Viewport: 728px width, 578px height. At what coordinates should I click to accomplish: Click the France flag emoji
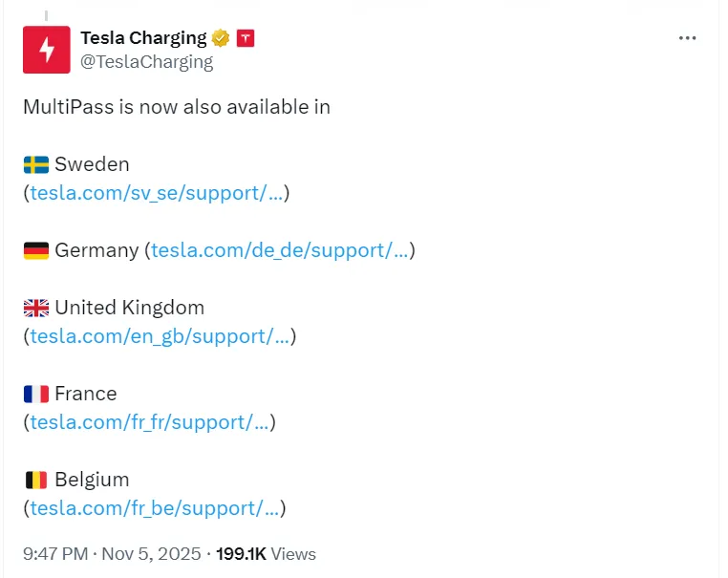[x=36, y=394]
